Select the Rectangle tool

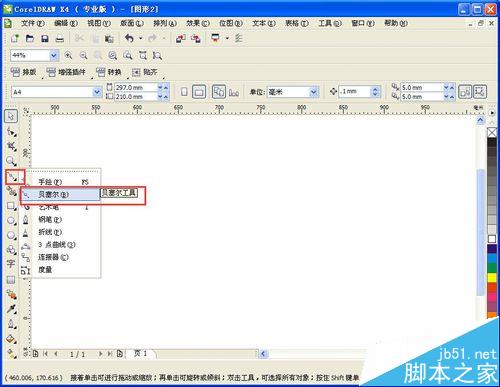(11, 206)
